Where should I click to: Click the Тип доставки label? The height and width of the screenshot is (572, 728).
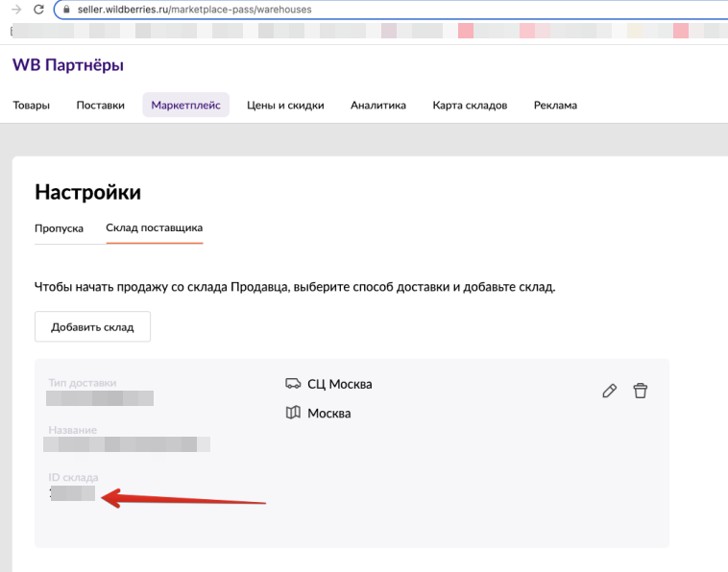pos(83,383)
